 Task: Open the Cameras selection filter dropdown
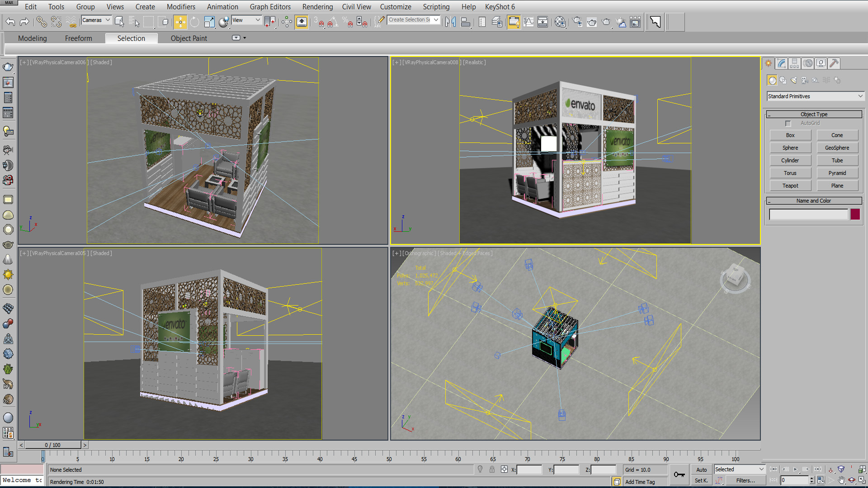point(96,20)
